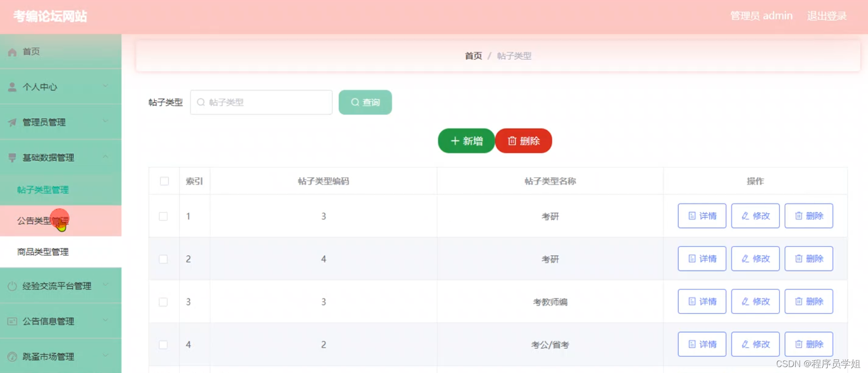Click 修改 for the 考教师编 row
Image resolution: width=868 pixels, height=373 pixels.
[755, 302]
